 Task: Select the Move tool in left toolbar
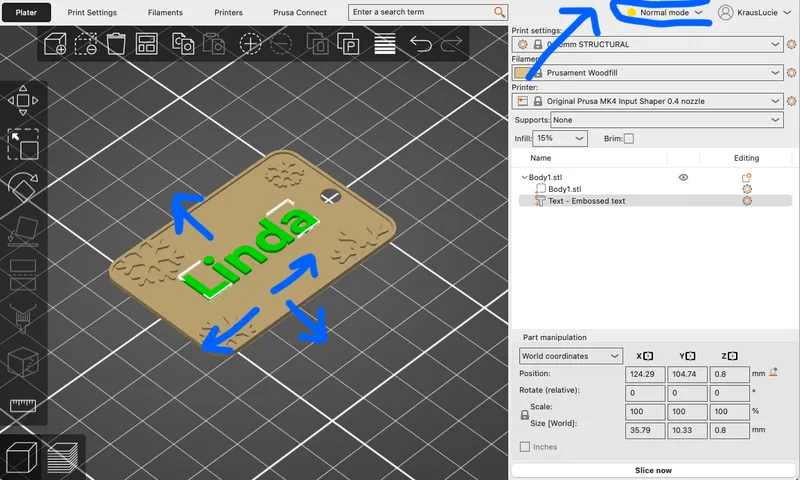(23, 100)
